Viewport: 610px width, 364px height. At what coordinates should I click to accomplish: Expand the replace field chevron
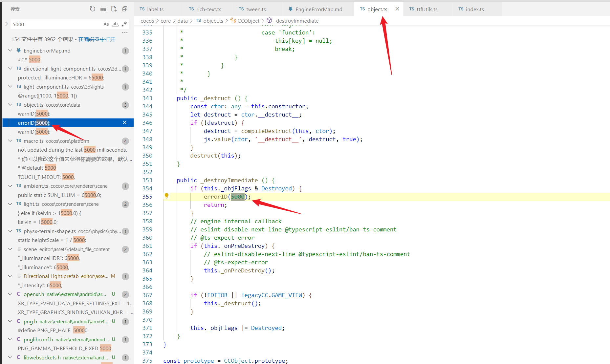[x=7, y=24]
